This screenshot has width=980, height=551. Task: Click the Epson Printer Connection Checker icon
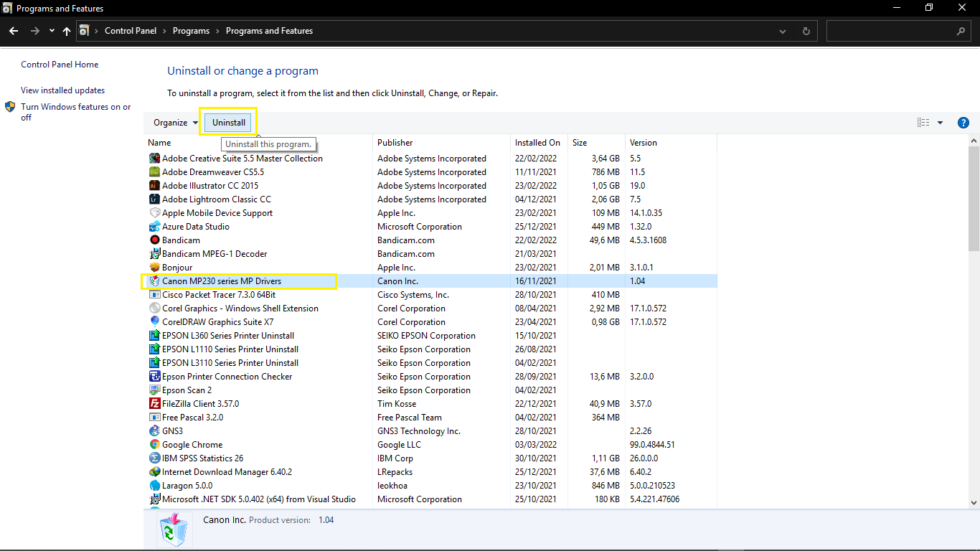pyautogui.click(x=154, y=377)
